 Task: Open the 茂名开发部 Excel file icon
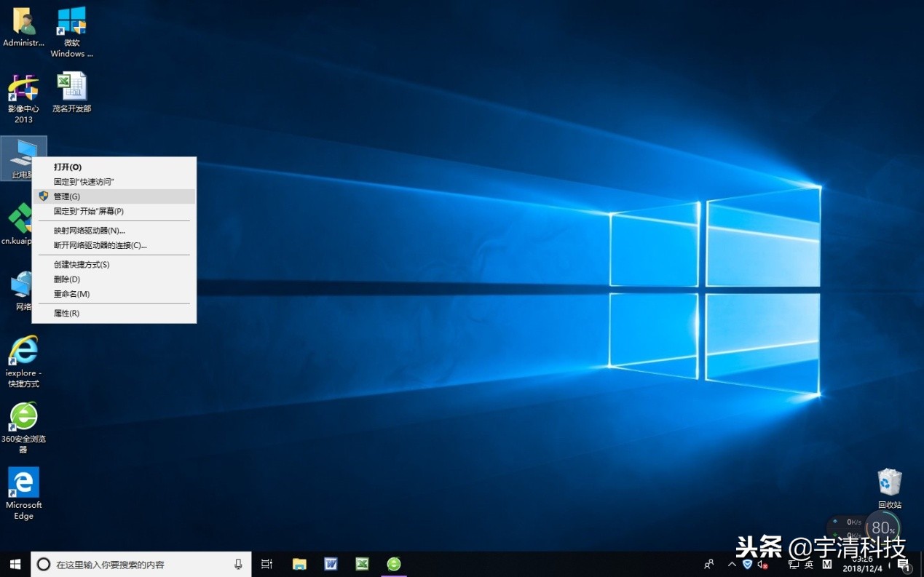pos(71,87)
